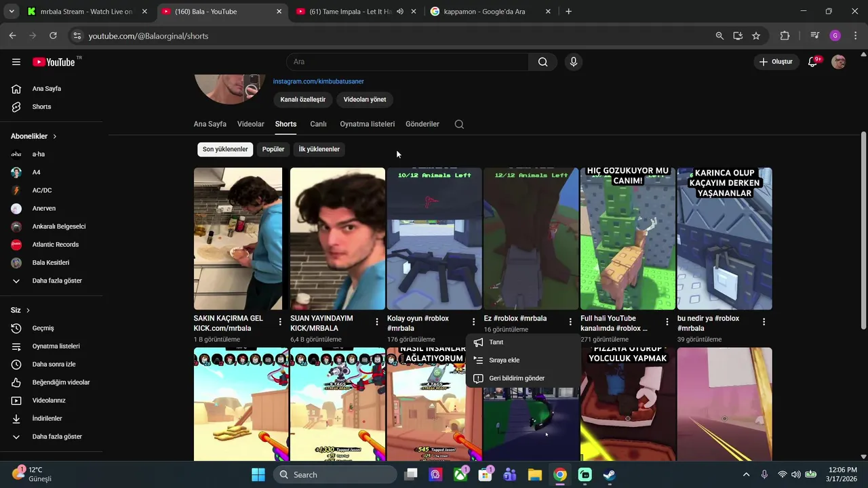Screen dimensions: 868x488
Task: Open the SUAN YAYINDAYIM short thumbnail
Action: [x=338, y=239]
